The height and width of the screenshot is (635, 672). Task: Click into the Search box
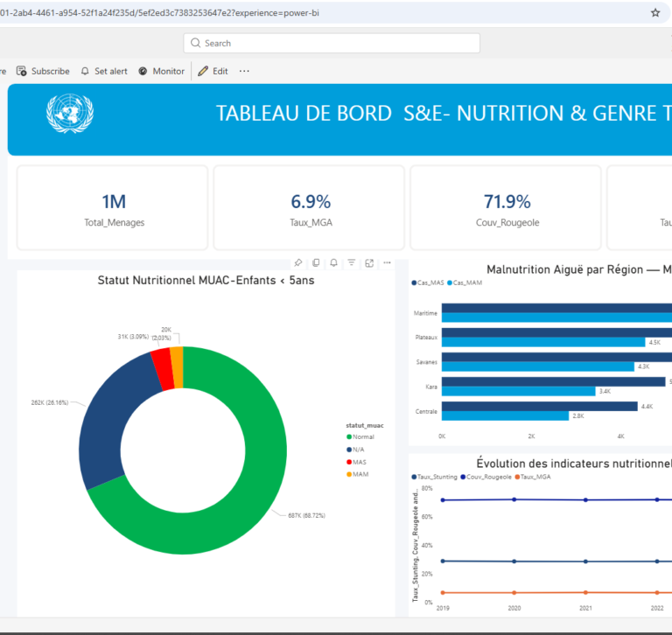332,43
